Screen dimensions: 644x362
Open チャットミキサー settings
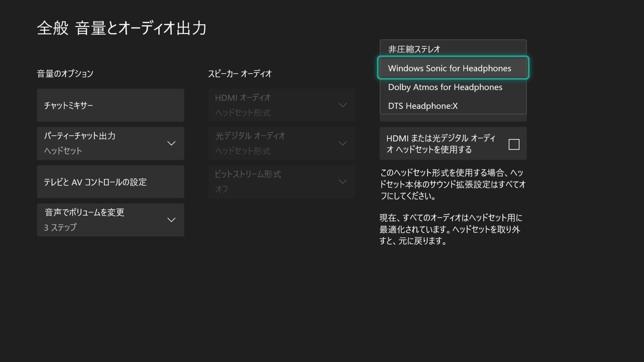point(110,105)
